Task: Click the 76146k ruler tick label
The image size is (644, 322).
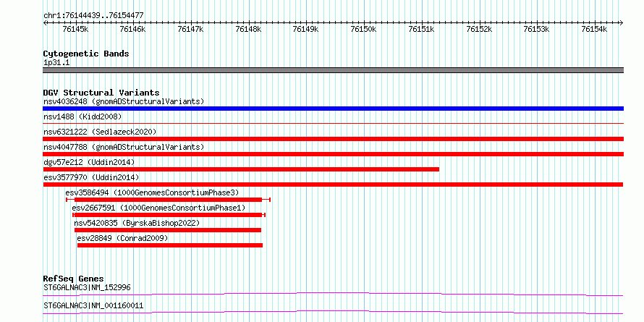Action: coord(132,29)
